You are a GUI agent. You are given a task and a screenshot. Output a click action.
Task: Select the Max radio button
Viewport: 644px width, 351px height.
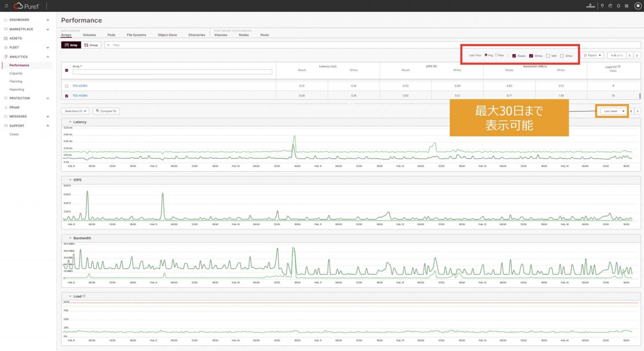coord(496,55)
